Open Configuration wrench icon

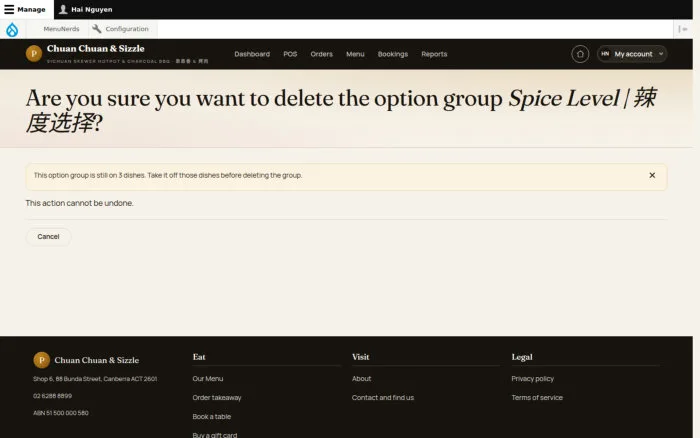coord(96,29)
